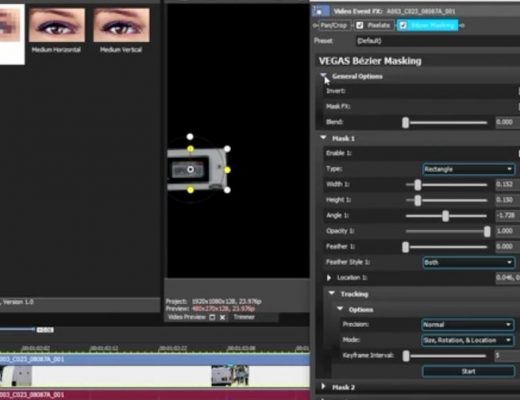The image size is (520, 400).
Task: Select the Medium Vertical preset thumbnail
Action: coord(121,25)
